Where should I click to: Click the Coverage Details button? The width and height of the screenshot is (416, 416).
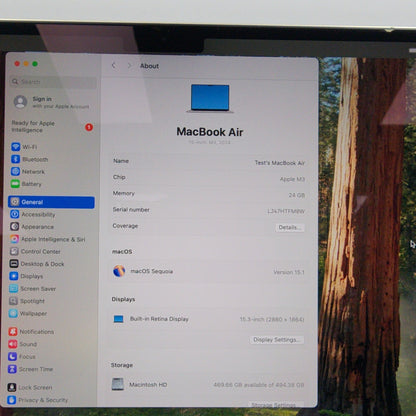click(290, 227)
